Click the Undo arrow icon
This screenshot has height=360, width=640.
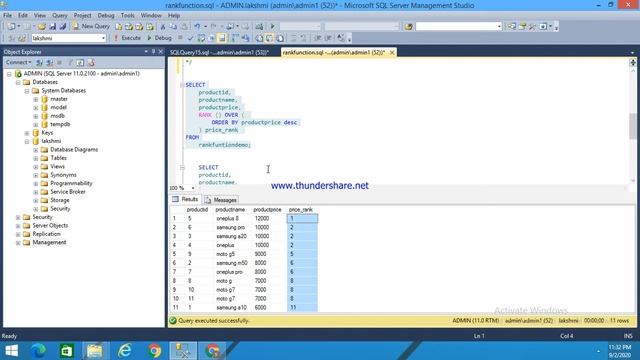(197, 27)
